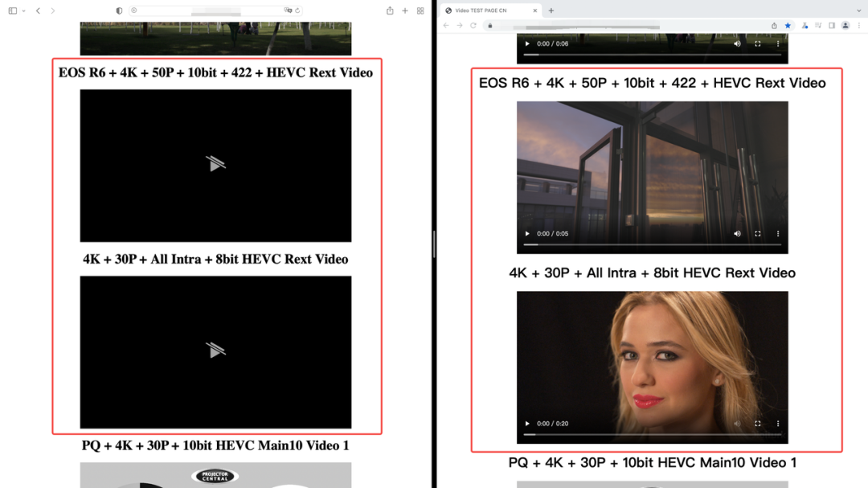Seek on the 0:20 video progress bar

coord(652,434)
